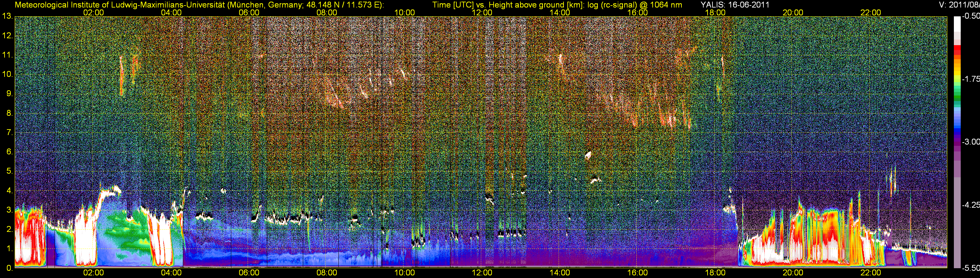Choose the 16:00 label on the top time axis
Viewport: 980px width, 278px height.
(638, 12)
